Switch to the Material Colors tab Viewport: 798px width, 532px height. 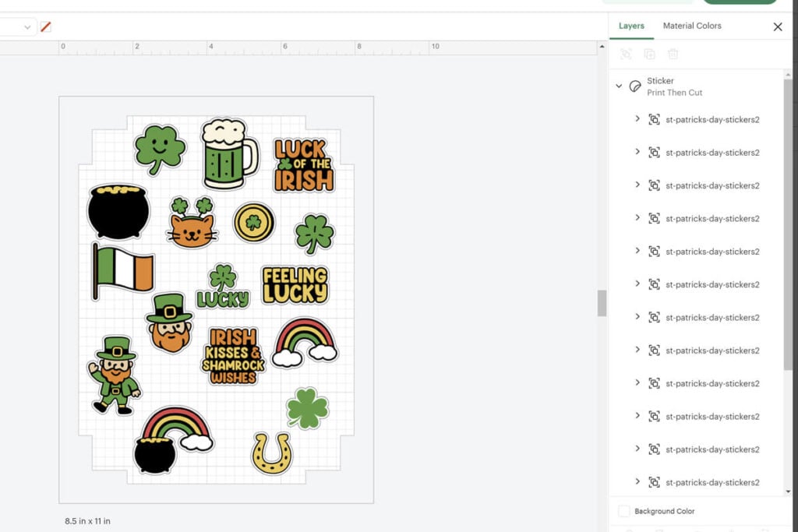click(x=691, y=26)
